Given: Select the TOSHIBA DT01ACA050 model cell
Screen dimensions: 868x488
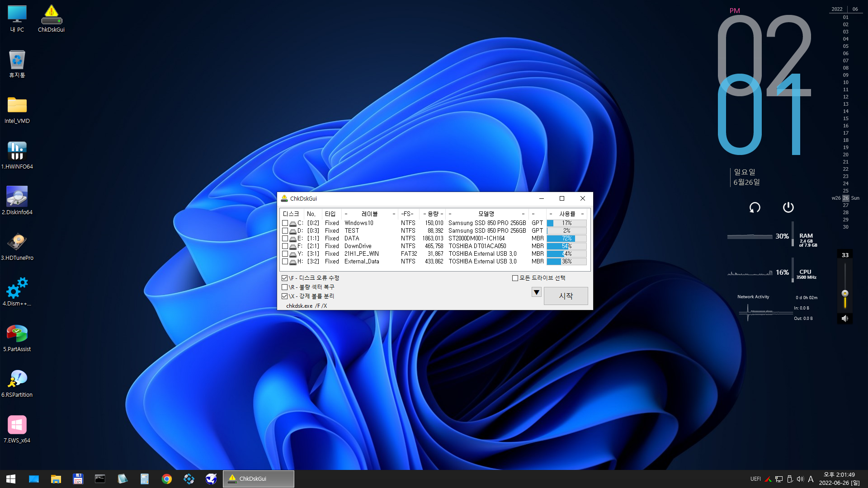Looking at the screenshot, I should click(477, 246).
